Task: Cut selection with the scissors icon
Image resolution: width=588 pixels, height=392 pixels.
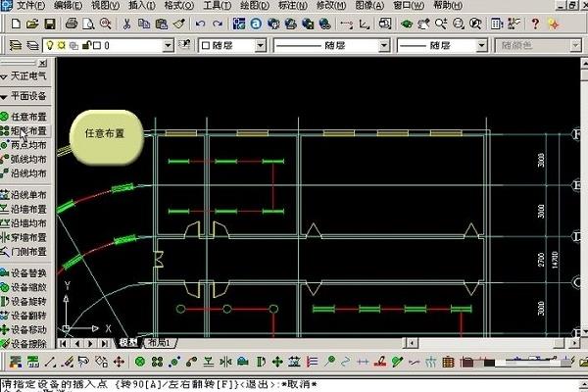Action: [126, 24]
